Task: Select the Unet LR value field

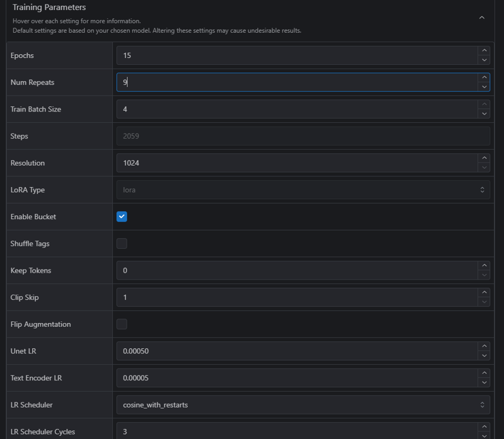Action: click(x=297, y=351)
